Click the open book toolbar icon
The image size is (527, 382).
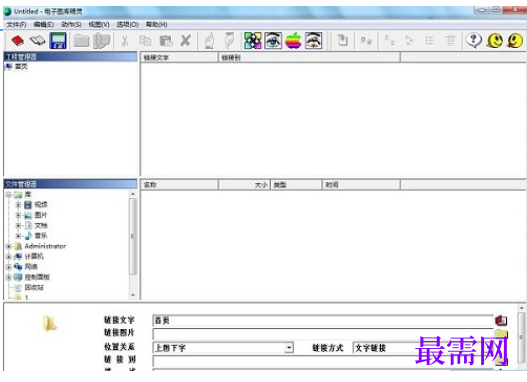[38, 41]
